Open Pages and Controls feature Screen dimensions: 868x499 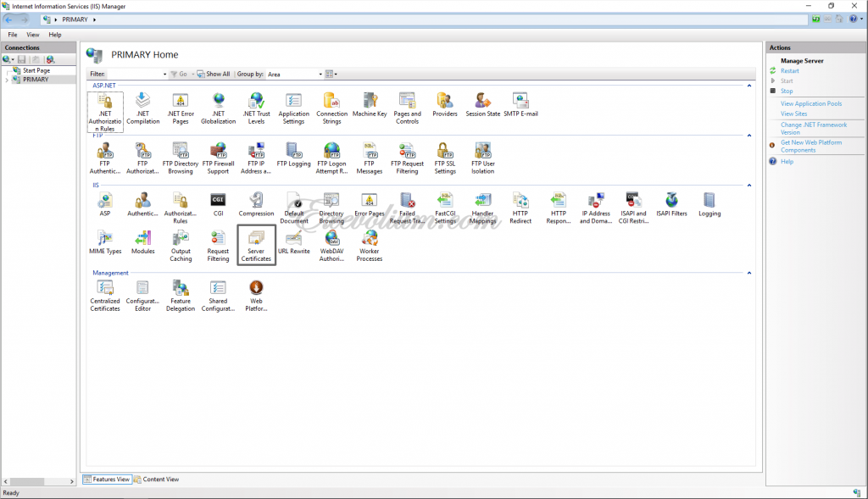(408, 108)
